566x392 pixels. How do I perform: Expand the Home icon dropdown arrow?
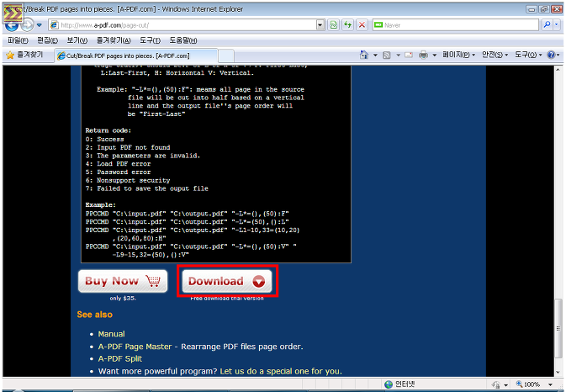tap(375, 55)
